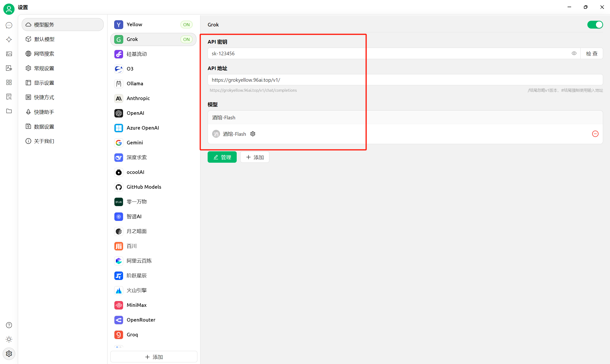Open the image painting sidebar icon
Screen dimensions: 610x364
(x=9, y=54)
